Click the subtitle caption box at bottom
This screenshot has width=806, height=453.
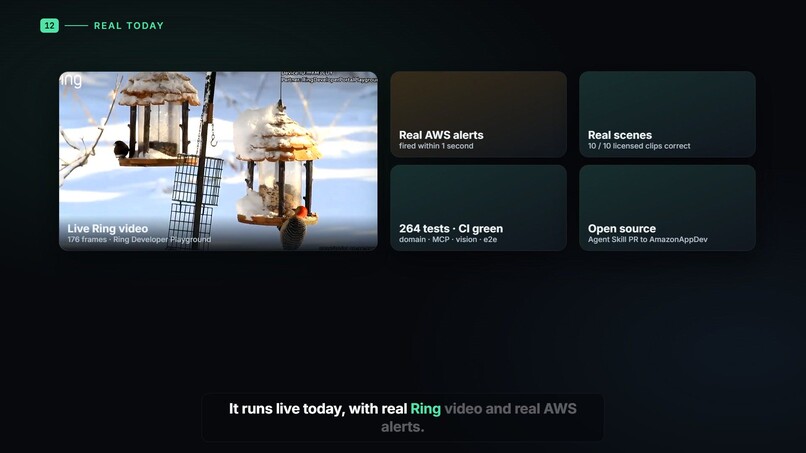(402, 418)
